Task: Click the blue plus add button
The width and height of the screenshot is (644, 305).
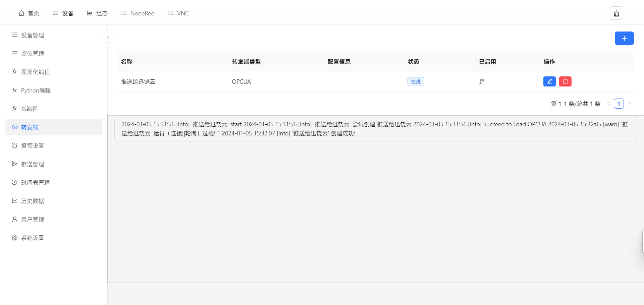Action: (624, 38)
